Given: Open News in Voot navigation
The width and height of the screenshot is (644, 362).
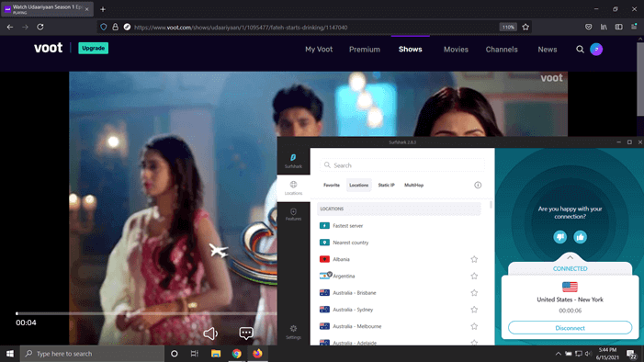Looking at the screenshot, I should [x=548, y=50].
